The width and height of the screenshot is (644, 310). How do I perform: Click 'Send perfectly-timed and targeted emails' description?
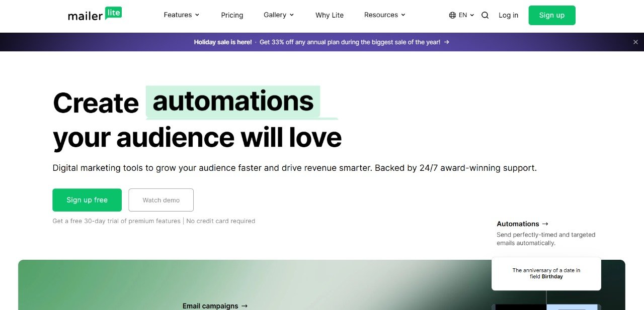[x=546, y=239]
